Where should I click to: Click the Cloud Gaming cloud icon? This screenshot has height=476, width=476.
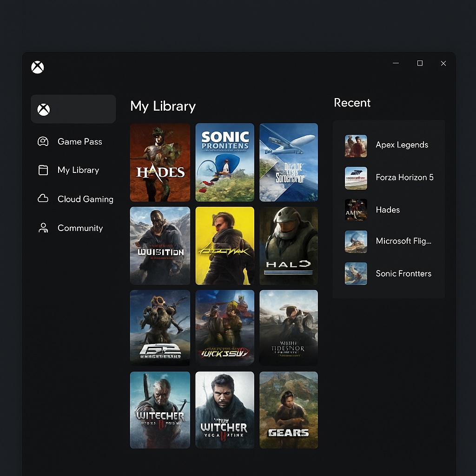pos(43,199)
